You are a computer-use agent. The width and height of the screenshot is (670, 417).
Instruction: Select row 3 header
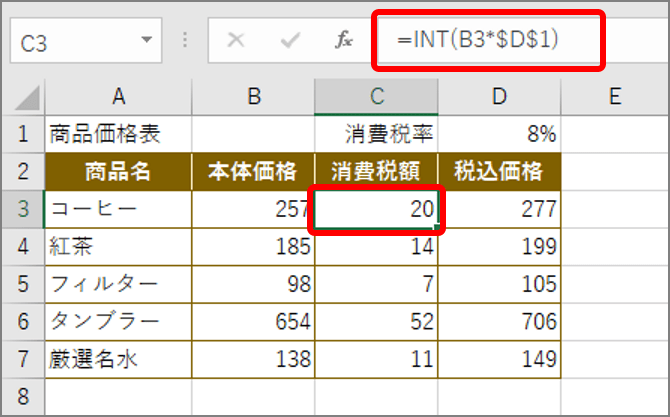pos(23,209)
